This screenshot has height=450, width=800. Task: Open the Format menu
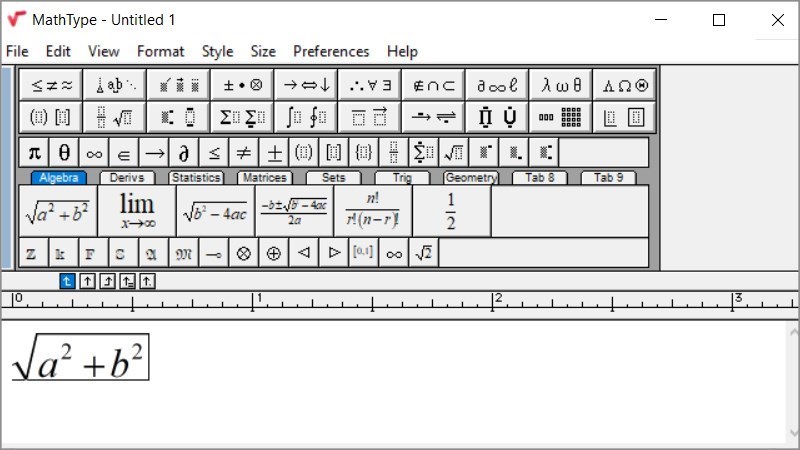point(161,52)
